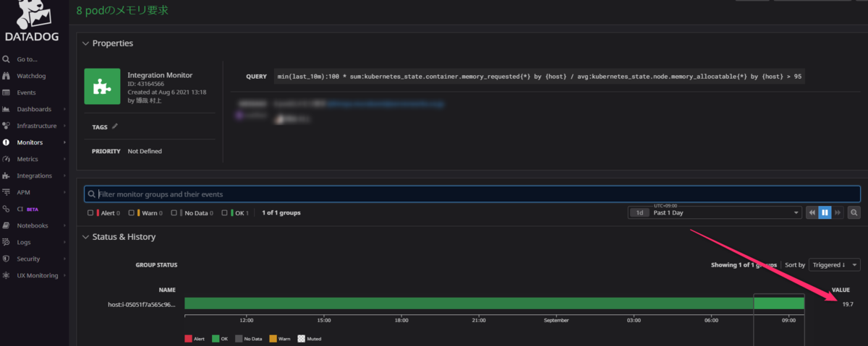The image size is (868, 346).
Task: Click the Integrations puzzle icon in sidebar
Action: (x=6, y=176)
